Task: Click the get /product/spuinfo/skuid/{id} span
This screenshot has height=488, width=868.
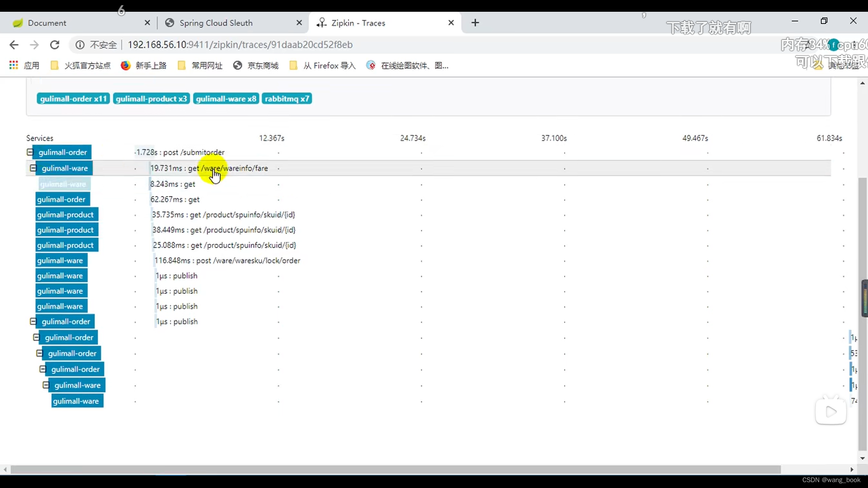Action: pyautogui.click(x=224, y=215)
